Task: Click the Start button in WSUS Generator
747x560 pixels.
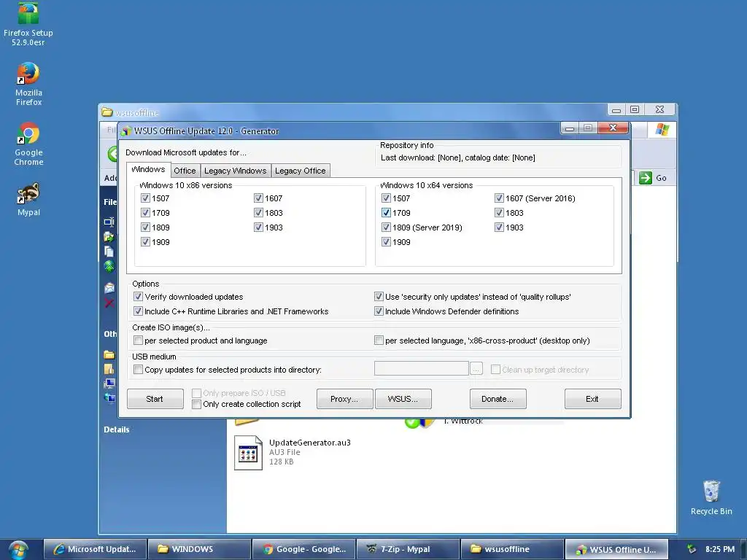Action: 155,399
